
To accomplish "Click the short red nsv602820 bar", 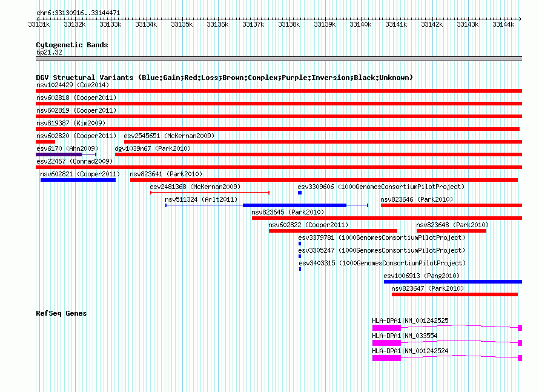I will click(x=45, y=142).
